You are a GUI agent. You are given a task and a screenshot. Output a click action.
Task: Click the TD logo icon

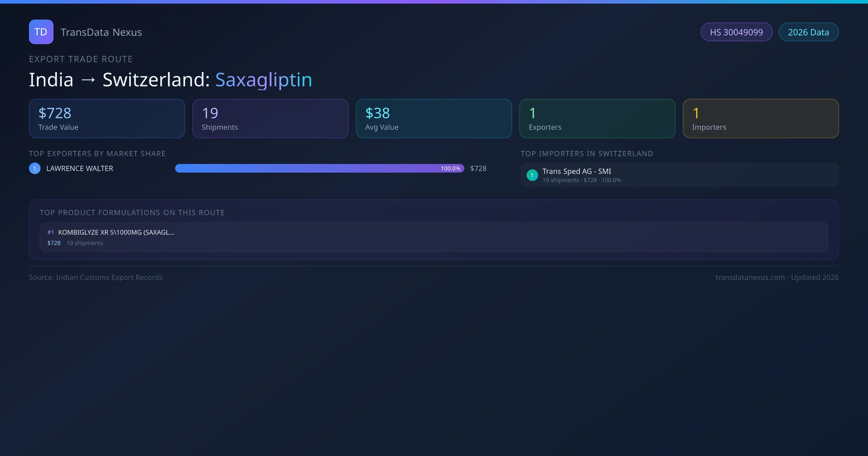click(41, 32)
